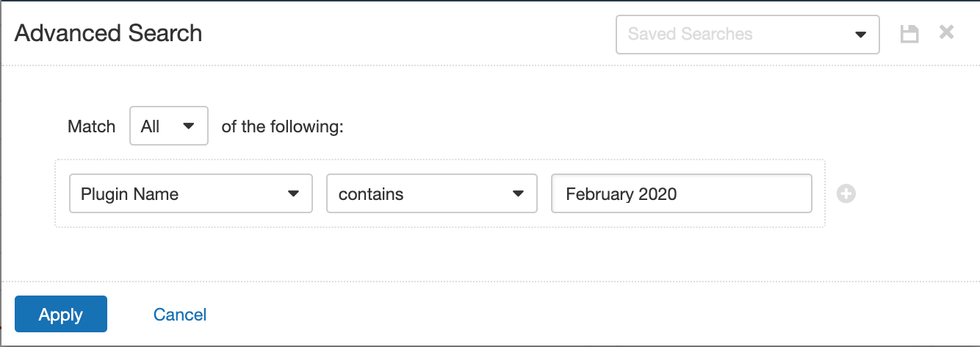
Task: Open the Saved Searches combo box
Action: click(747, 35)
